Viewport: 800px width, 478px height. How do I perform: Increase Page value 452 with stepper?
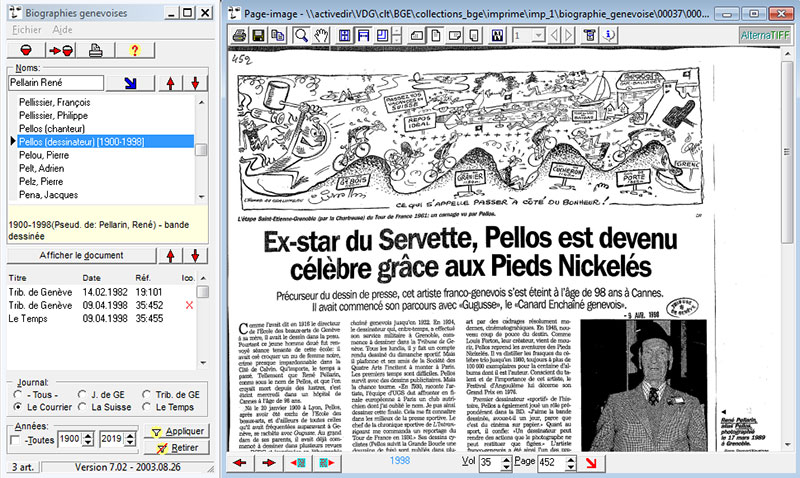571,459
